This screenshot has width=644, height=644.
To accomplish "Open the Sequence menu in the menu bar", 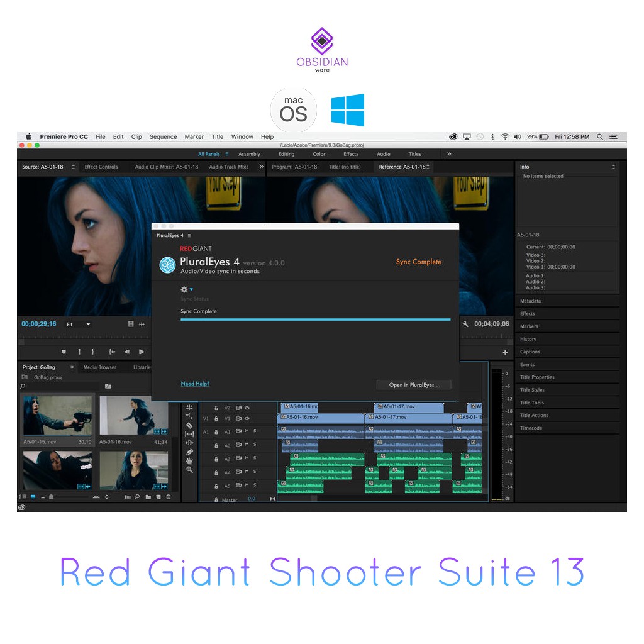I will click(x=163, y=136).
